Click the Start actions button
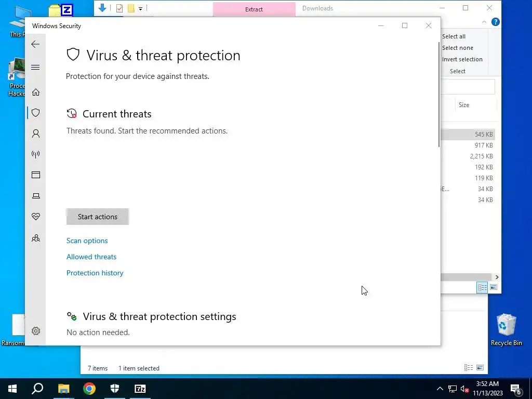 pyautogui.click(x=97, y=217)
